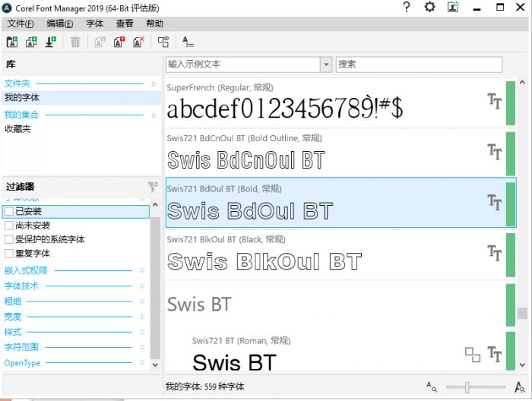Image resolution: width=532 pixels, height=401 pixels.
Task: Click filter panel scroll up arrow
Action: coord(155,204)
